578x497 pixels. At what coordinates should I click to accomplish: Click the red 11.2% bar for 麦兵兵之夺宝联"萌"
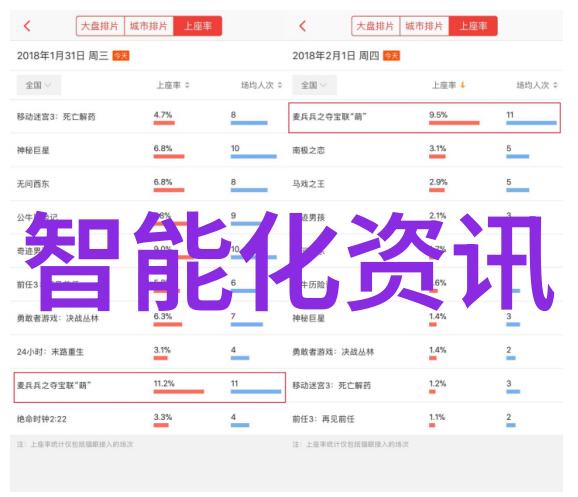[x=179, y=392]
